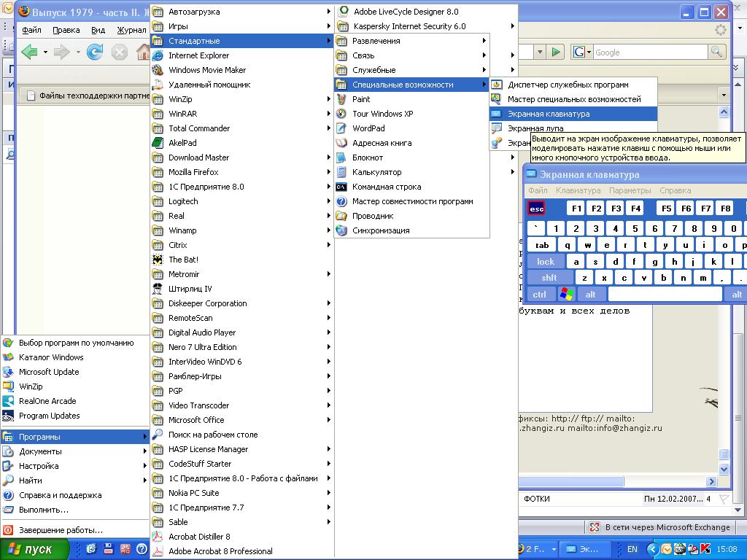747x560 pixels.
Task: Click the F1 key on on-screen keyboard
Action: [576, 209]
